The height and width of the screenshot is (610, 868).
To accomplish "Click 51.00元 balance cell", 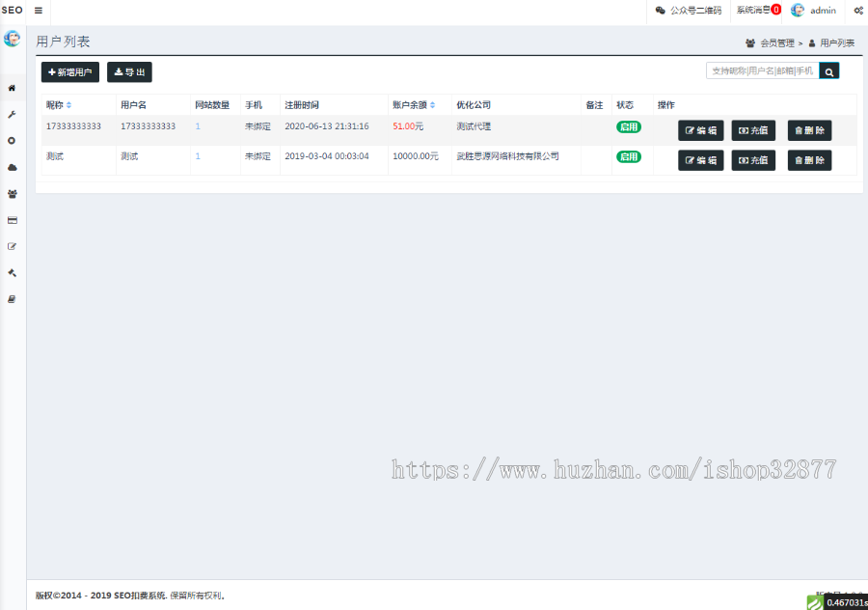I will click(408, 126).
